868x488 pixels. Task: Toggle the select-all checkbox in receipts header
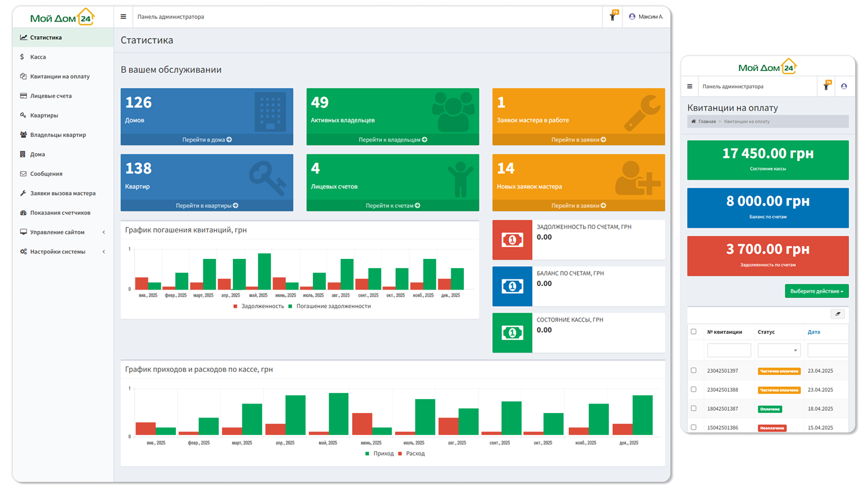(x=693, y=332)
